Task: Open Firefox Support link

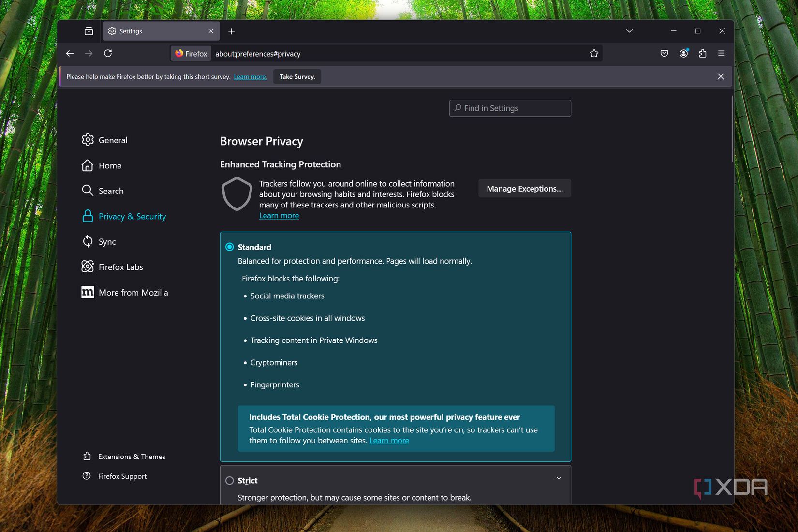Action: pyautogui.click(x=115, y=476)
